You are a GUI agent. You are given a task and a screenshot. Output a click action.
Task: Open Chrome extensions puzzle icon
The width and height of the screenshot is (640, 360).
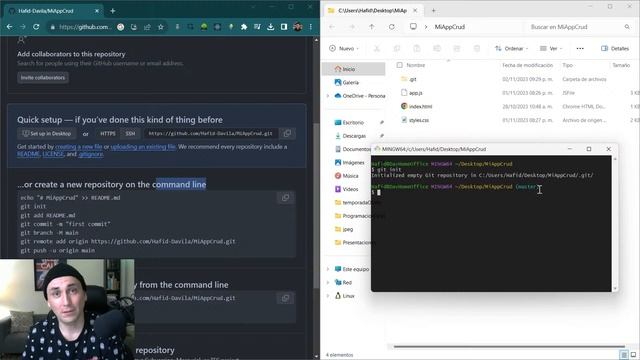click(244, 27)
